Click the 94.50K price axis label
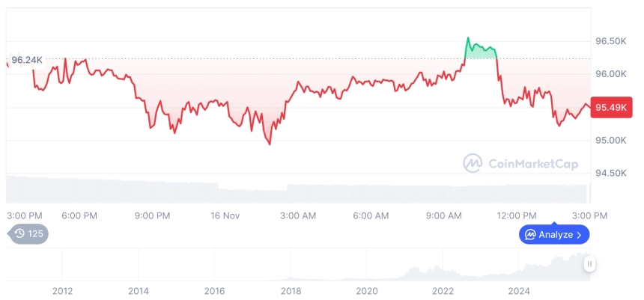The width and height of the screenshot is (644, 300). (x=610, y=174)
